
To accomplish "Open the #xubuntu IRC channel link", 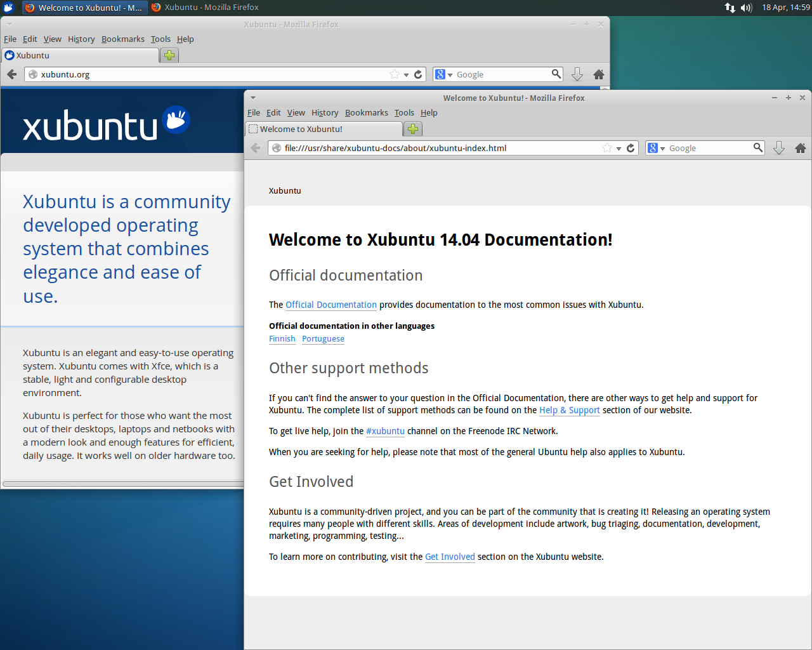I will 385,431.
